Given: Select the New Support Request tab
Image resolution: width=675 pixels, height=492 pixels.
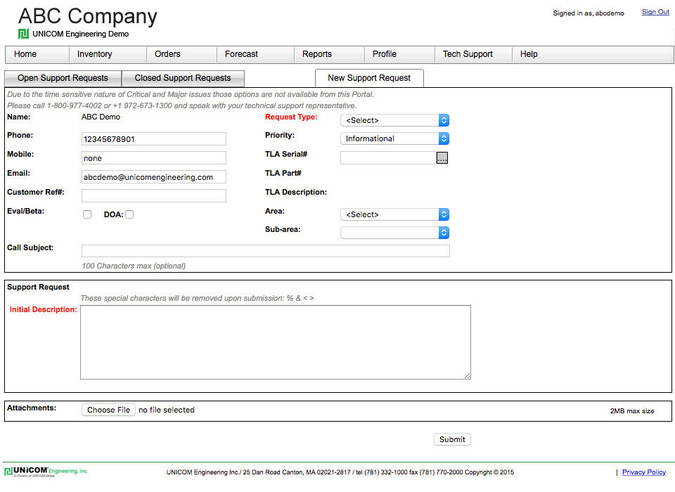Looking at the screenshot, I should (369, 78).
